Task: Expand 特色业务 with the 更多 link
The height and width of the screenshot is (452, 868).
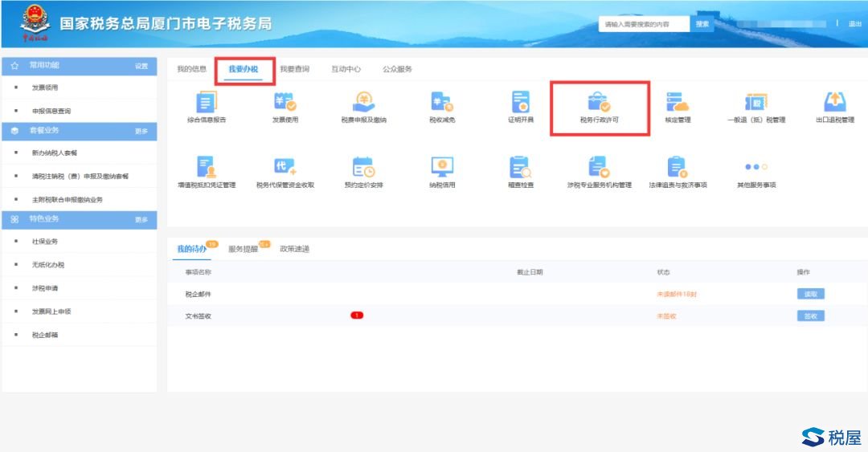Action: pyautogui.click(x=141, y=219)
